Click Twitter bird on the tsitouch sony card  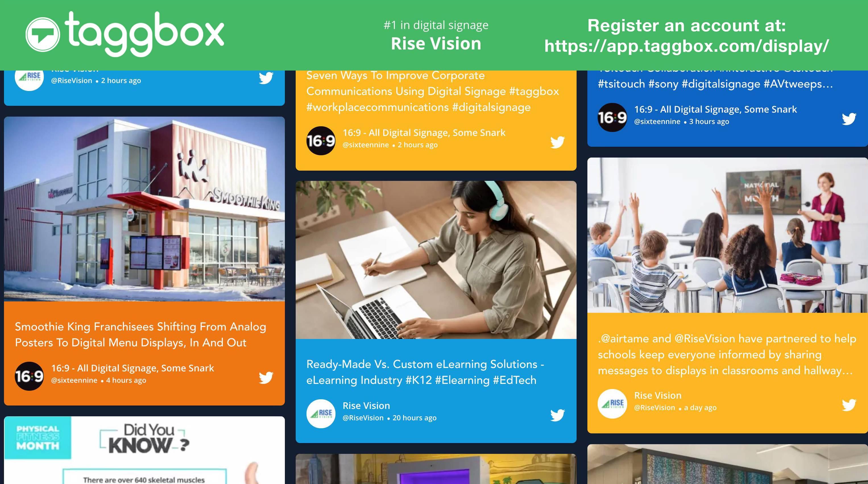click(849, 119)
